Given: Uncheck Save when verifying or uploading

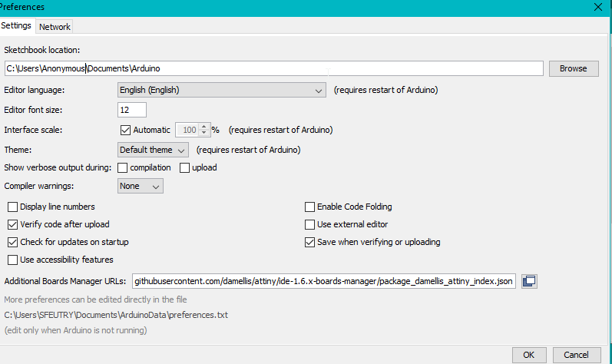Looking at the screenshot, I should tap(310, 242).
